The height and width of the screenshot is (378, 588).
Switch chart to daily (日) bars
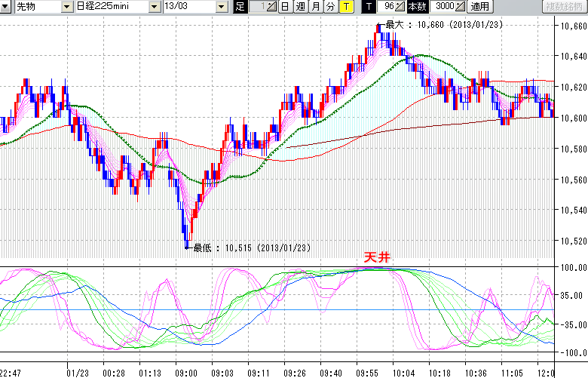point(285,7)
